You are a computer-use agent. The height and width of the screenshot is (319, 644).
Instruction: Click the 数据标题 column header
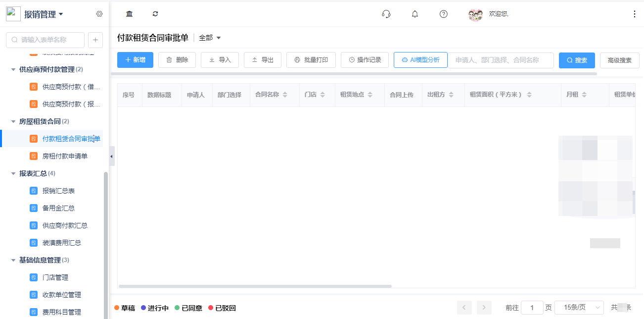[160, 95]
